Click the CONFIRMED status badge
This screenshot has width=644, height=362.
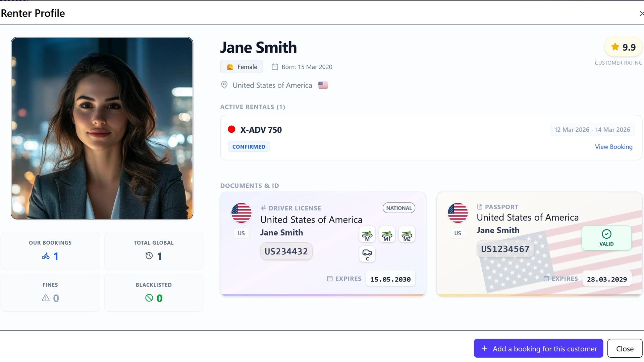249,147
